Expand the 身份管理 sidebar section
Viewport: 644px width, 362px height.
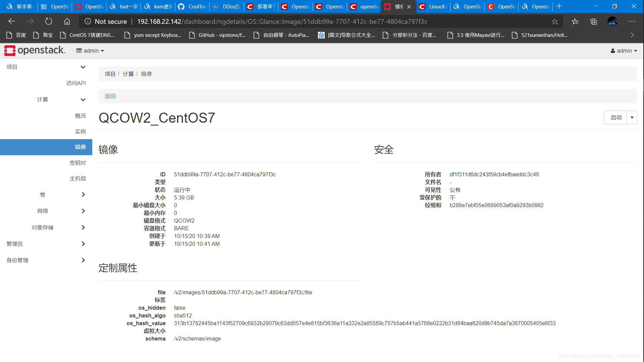[x=46, y=260]
